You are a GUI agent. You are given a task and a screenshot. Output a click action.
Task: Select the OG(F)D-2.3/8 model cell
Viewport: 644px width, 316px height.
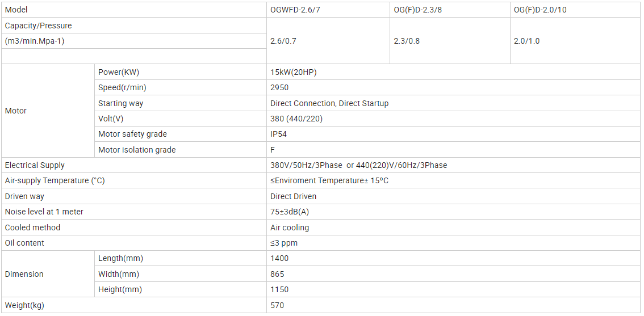pos(450,10)
